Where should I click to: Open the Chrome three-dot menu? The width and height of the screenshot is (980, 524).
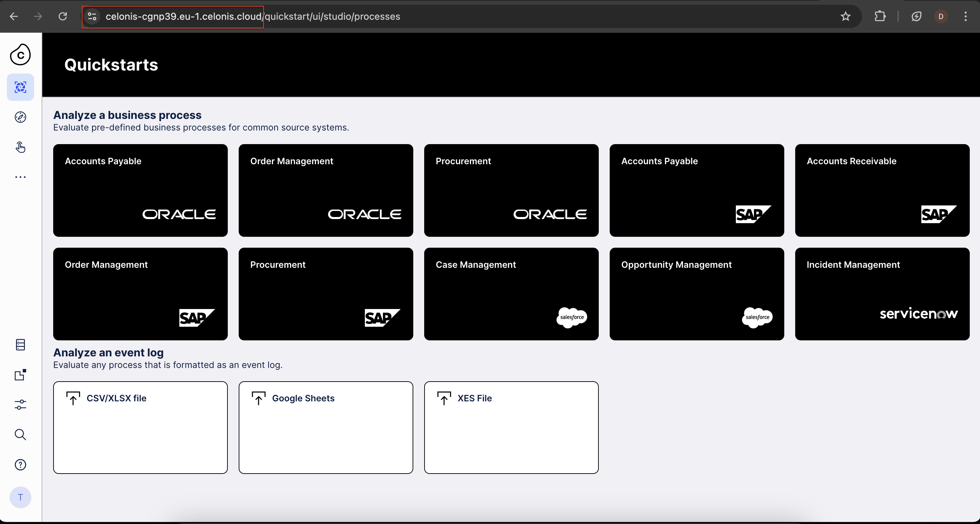coord(966,16)
